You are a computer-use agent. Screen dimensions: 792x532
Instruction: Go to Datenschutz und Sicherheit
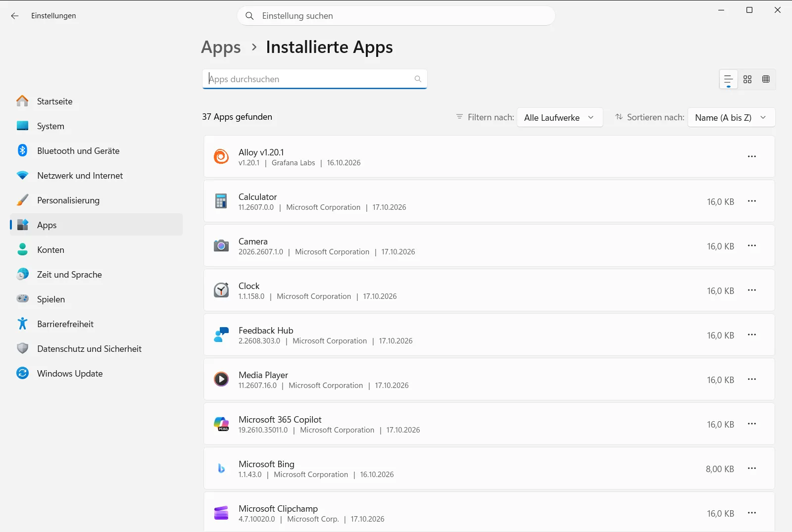click(x=96, y=348)
